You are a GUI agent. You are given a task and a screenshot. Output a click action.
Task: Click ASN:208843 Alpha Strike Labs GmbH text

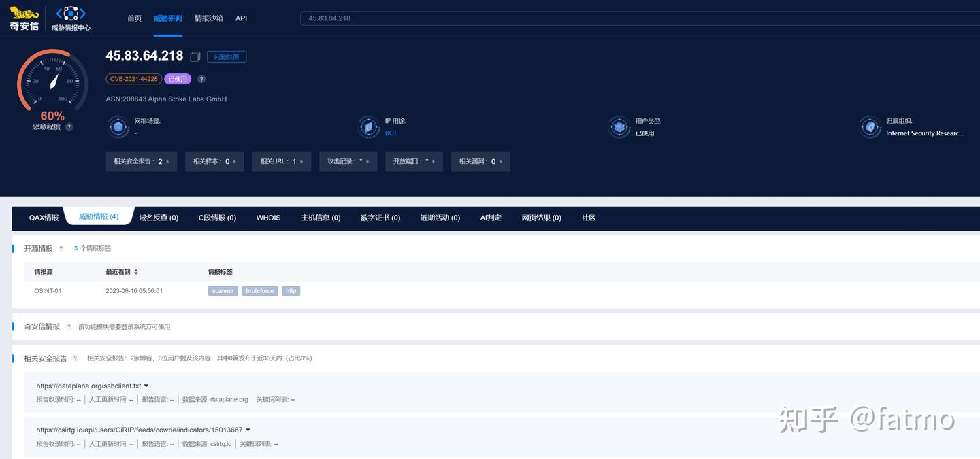coord(166,99)
